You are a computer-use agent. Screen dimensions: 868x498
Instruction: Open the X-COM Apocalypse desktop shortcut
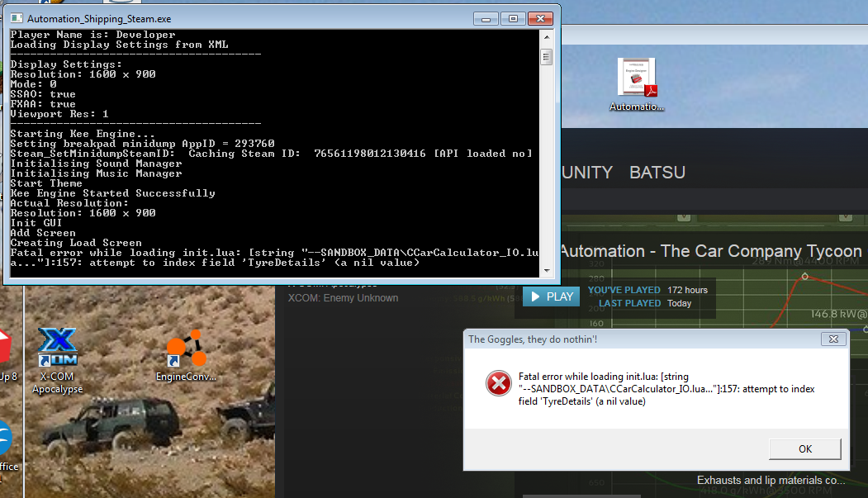(x=58, y=361)
